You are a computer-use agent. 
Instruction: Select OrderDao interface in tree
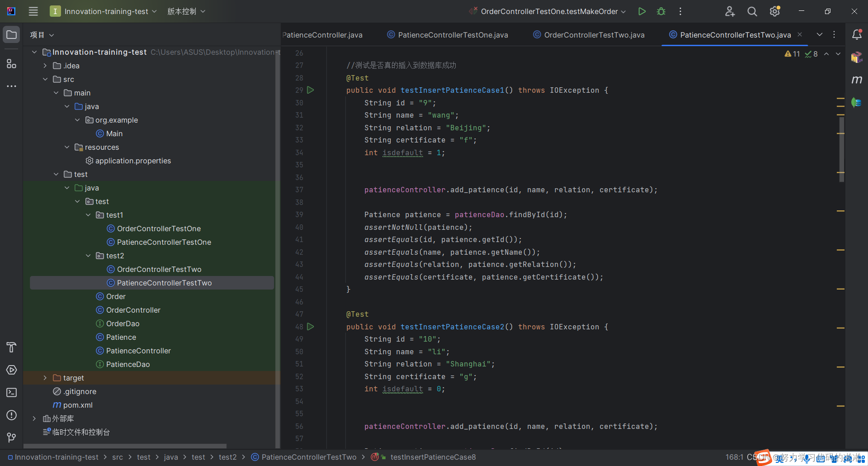(118, 323)
